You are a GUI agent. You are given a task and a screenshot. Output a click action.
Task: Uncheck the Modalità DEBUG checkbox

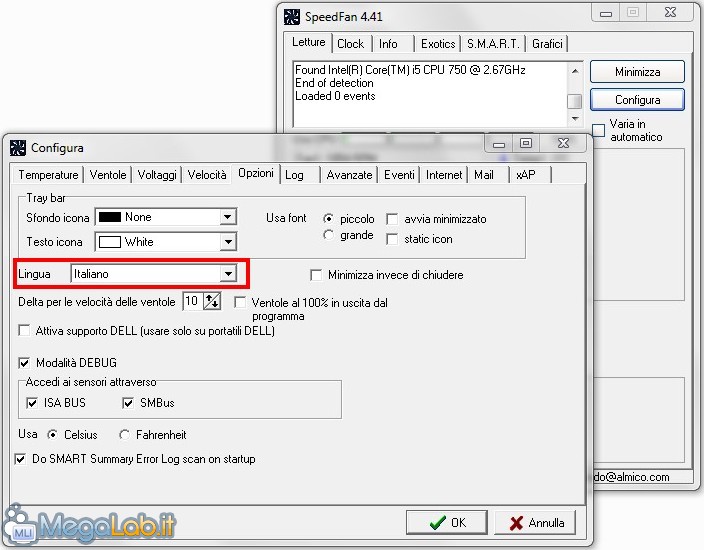point(24,362)
